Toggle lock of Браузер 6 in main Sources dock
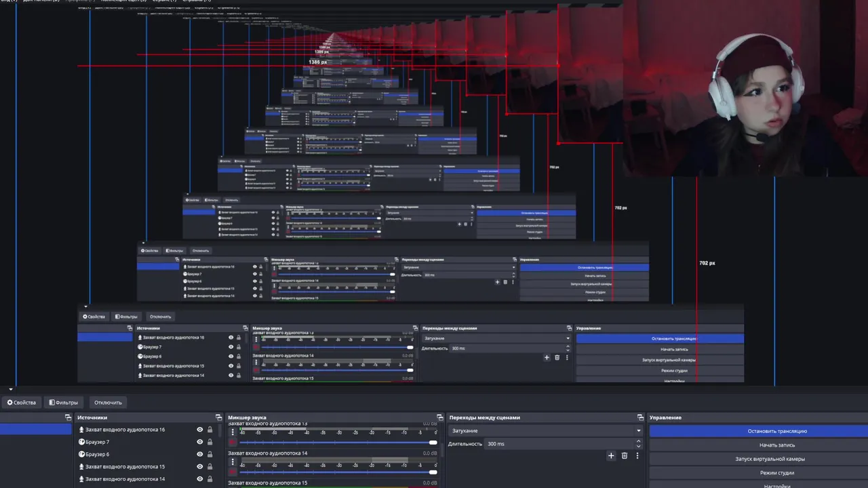This screenshot has width=868, height=488. tap(210, 454)
